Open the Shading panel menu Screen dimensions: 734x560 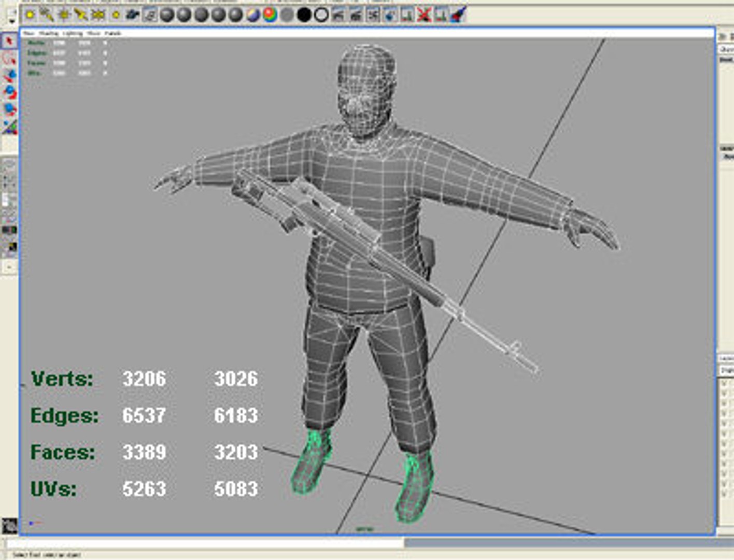pyautogui.click(x=49, y=33)
